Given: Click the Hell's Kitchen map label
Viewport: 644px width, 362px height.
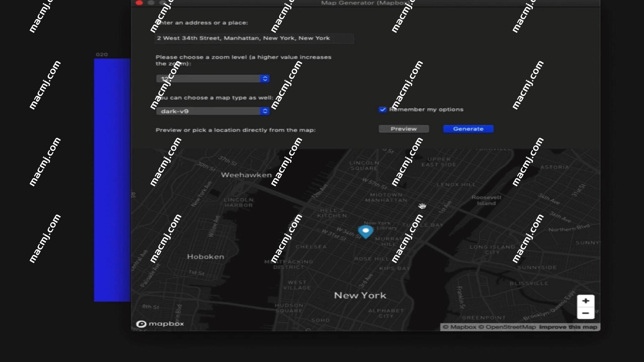Looking at the screenshot, I should [x=332, y=213].
